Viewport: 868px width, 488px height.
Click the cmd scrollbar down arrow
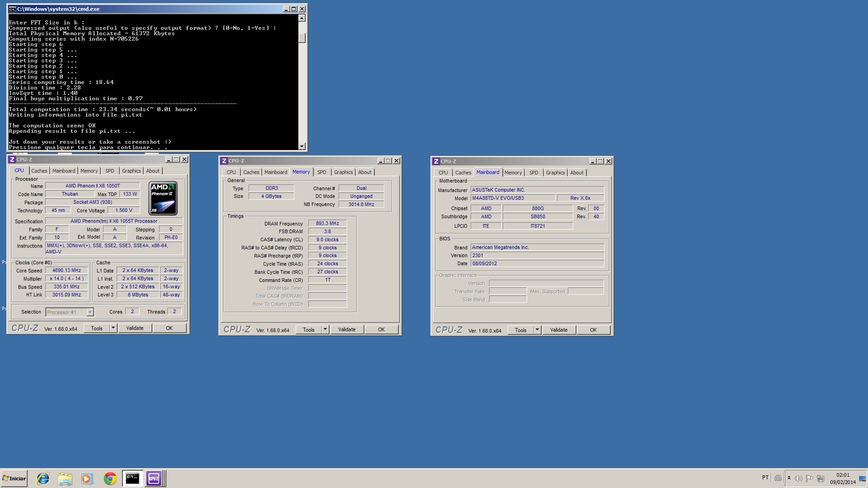[302, 146]
